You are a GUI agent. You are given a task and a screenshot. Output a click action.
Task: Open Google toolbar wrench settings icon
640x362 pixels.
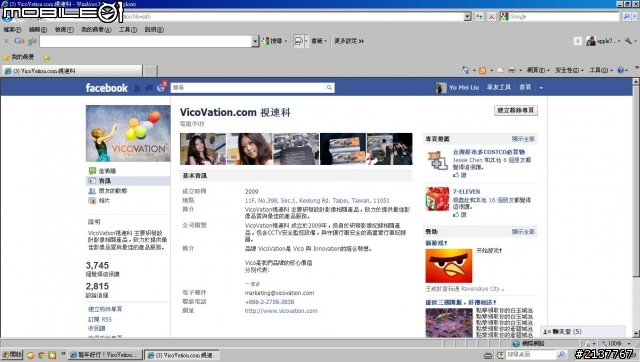[628, 41]
